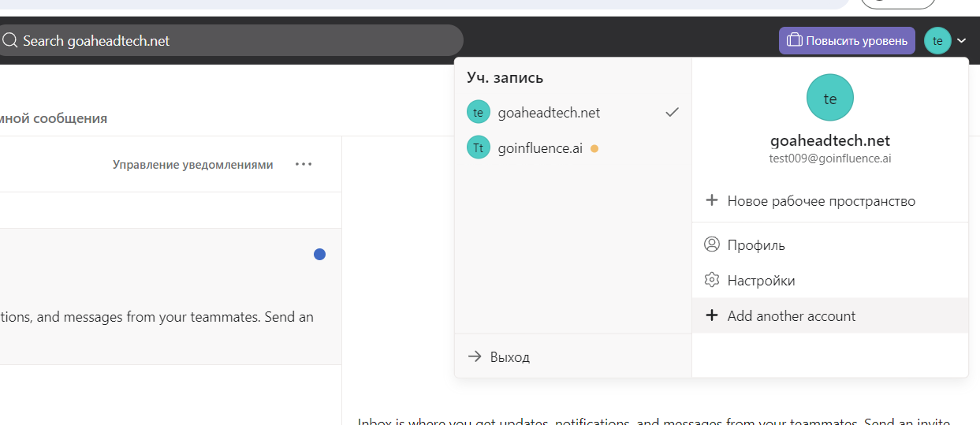Open Профиль from account menu

[756, 245]
